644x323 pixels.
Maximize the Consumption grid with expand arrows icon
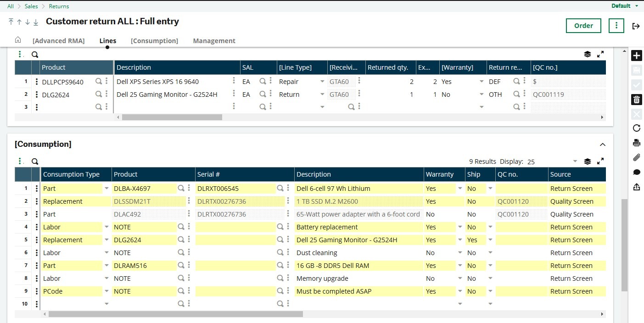[600, 161]
